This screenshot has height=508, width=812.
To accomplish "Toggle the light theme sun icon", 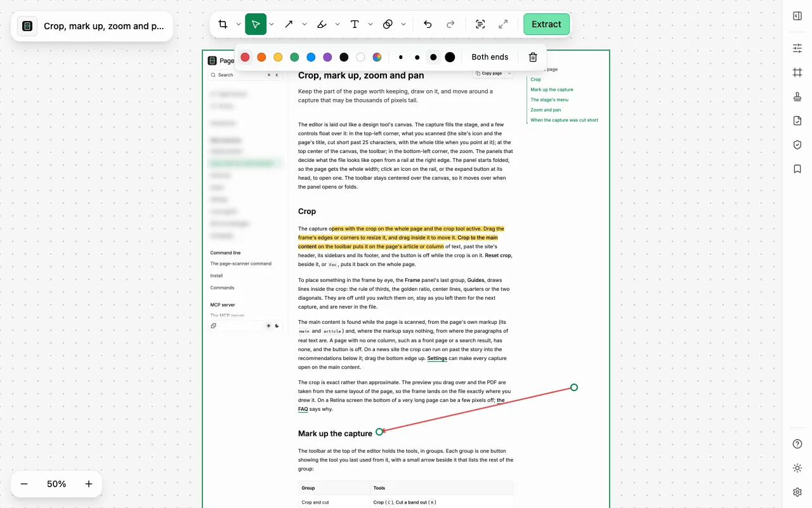I will [797, 468].
